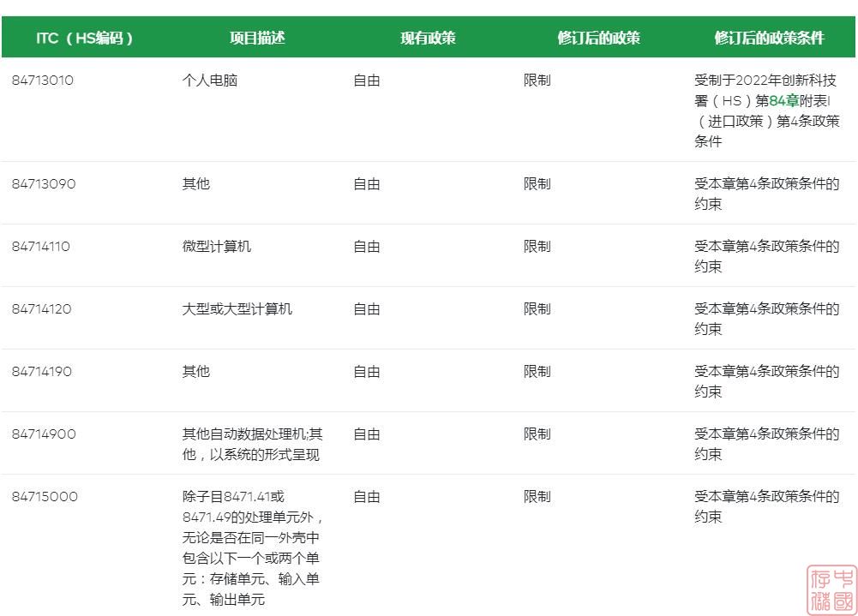Select HS code 84713010 cell
This screenshot has width=858, height=616.
coord(43,81)
